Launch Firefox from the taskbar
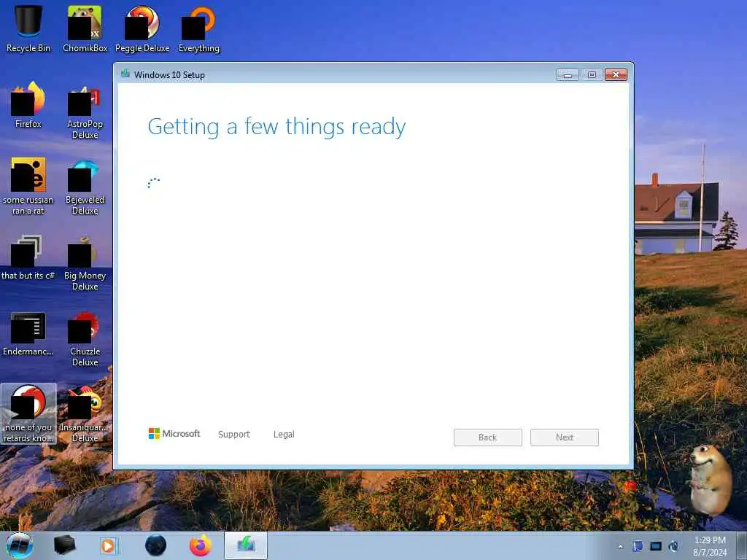Image resolution: width=747 pixels, height=560 pixels. [x=201, y=545]
